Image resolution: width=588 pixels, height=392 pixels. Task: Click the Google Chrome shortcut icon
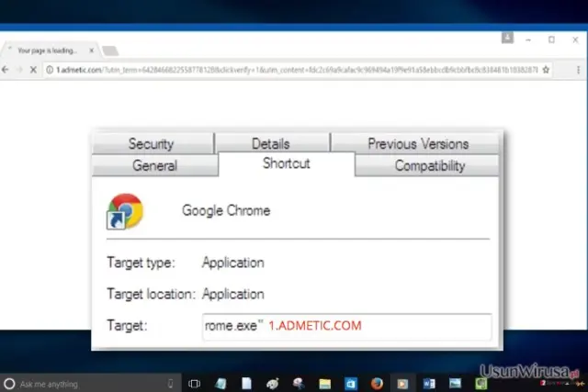tap(125, 211)
